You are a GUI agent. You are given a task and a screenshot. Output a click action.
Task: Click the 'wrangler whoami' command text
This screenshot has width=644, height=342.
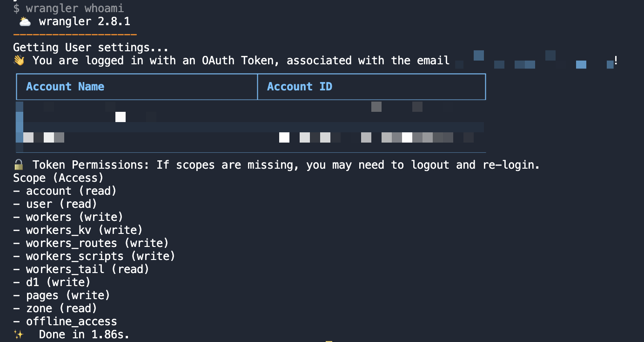coord(75,8)
